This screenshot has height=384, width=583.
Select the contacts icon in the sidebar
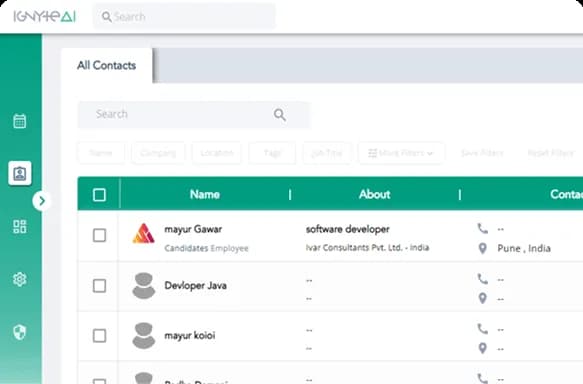[20, 173]
